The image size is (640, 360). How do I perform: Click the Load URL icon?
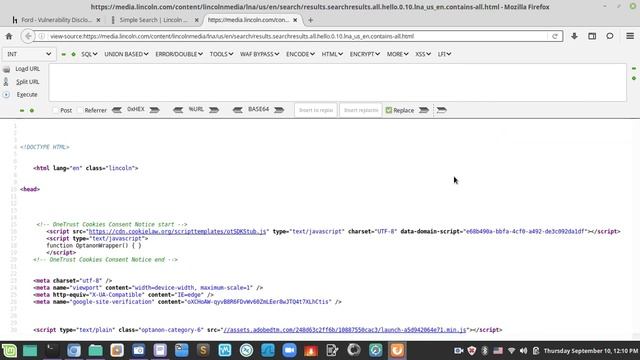pyautogui.click(x=6, y=69)
